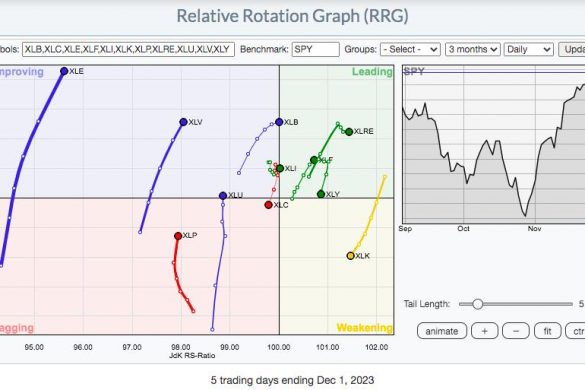
Task: Click the XLY green marker
Action: point(321,194)
